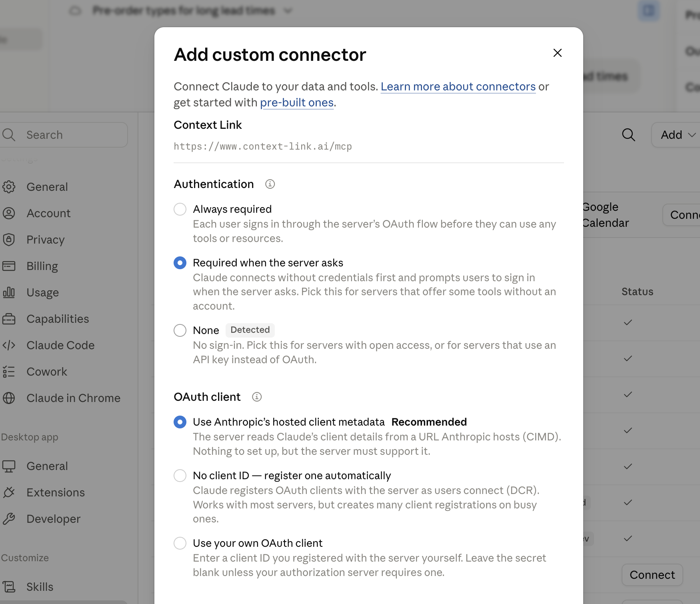Click the Connect button at bottom right

(652, 575)
